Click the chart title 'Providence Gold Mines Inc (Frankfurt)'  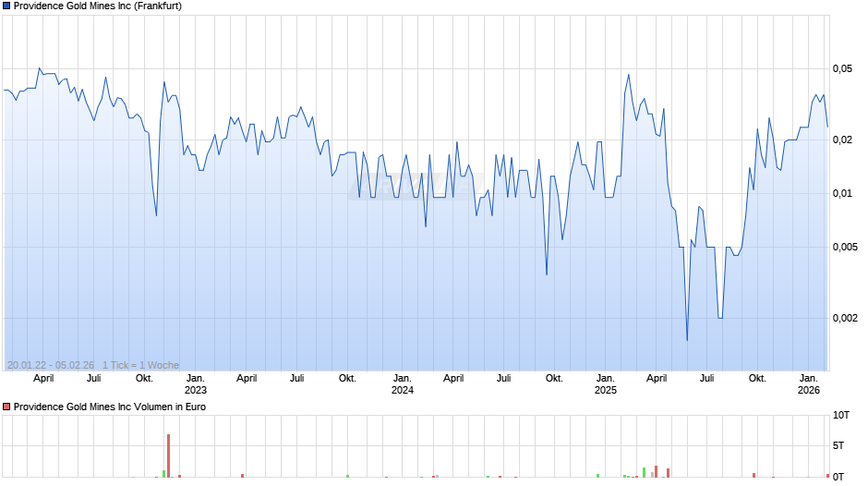98,6
